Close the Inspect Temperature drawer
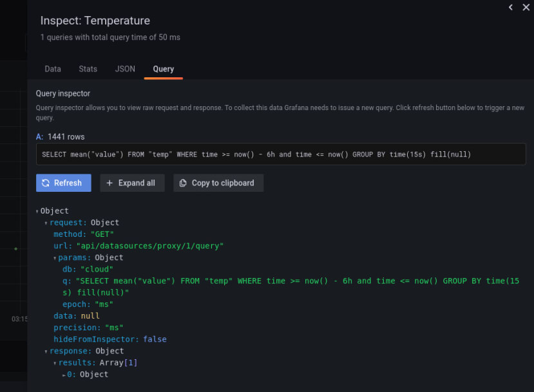The width and height of the screenshot is (534, 392). tap(526, 8)
